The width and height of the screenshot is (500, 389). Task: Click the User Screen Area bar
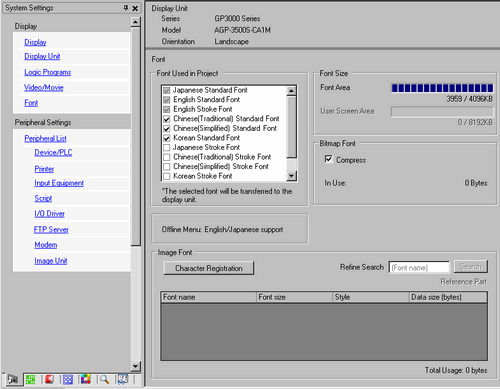pyautogui.click(x=442, y=112)
